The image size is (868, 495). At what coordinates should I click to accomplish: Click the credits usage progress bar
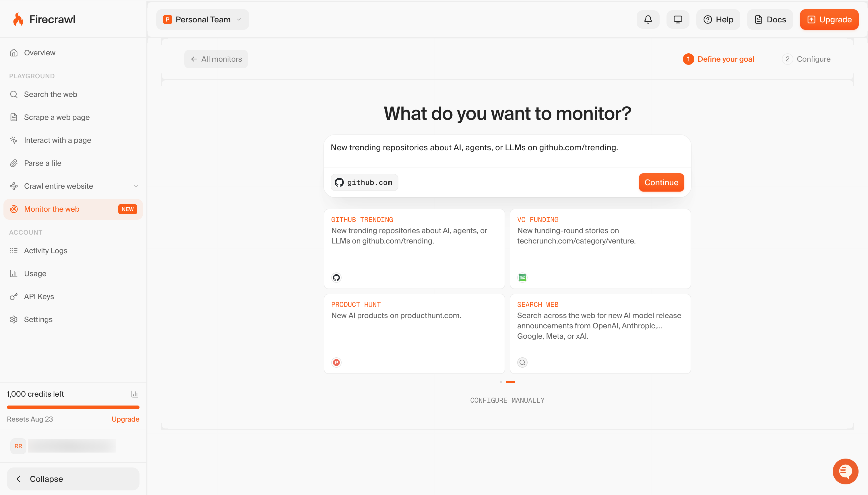[x=73, y=407]
